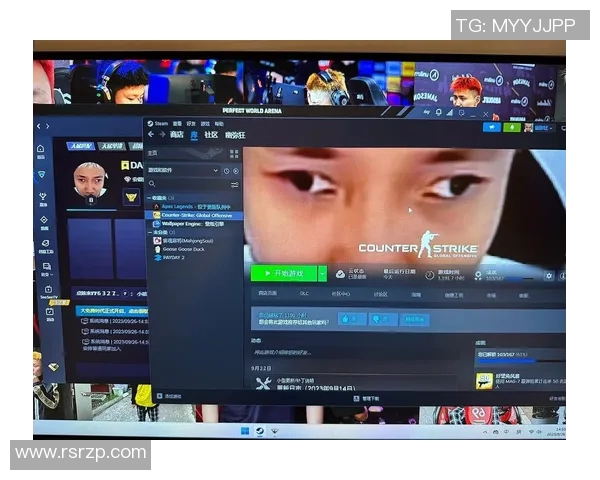Open the Friends menu in Steam
The height and width of the screenshot is (480, 600).
(191, 124)
